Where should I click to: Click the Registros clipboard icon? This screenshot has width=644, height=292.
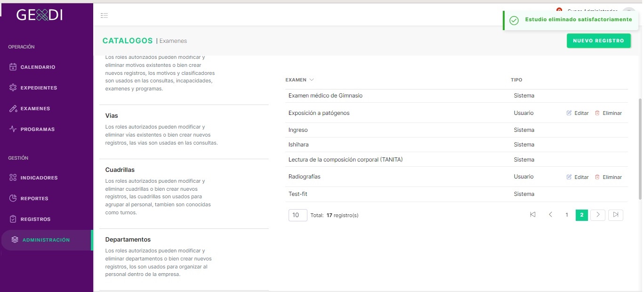13,219
